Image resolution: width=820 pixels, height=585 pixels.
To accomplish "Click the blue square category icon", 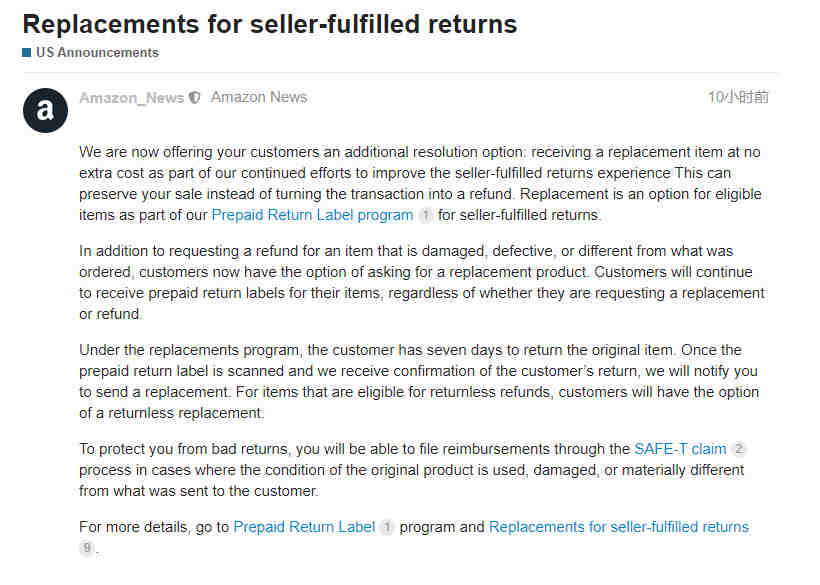I will [27, 52].
